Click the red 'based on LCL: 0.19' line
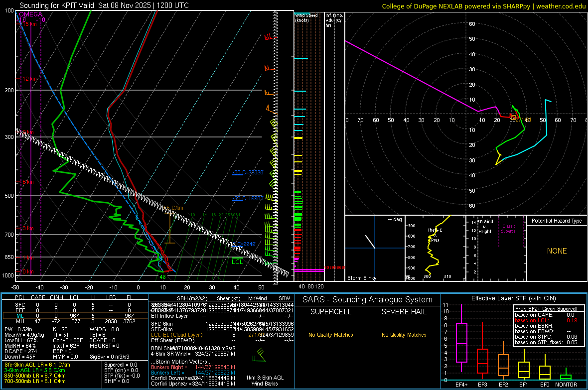Viewport: 588px width, 390px height. (546, 321)
